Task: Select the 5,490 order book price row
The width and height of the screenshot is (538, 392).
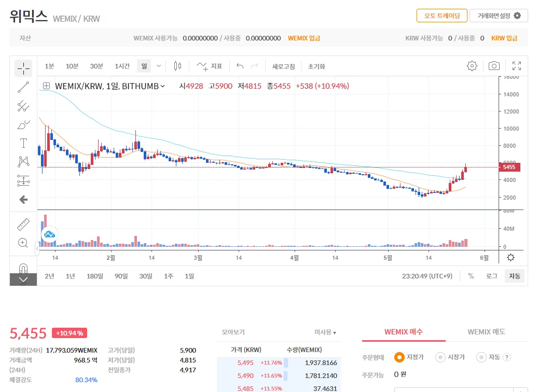Action: pyautogui.click(x=279, y=376)
